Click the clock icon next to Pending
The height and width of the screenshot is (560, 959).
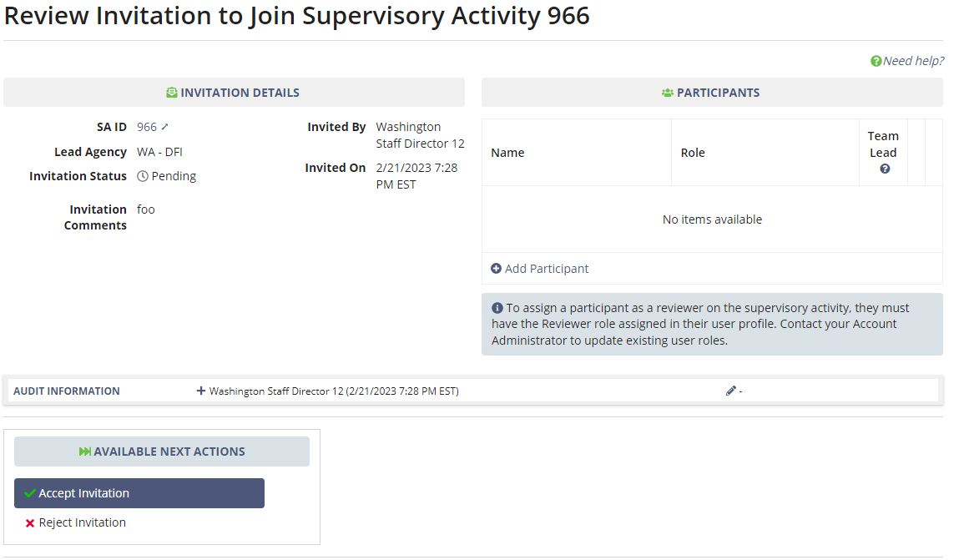[x=143, y=176]
